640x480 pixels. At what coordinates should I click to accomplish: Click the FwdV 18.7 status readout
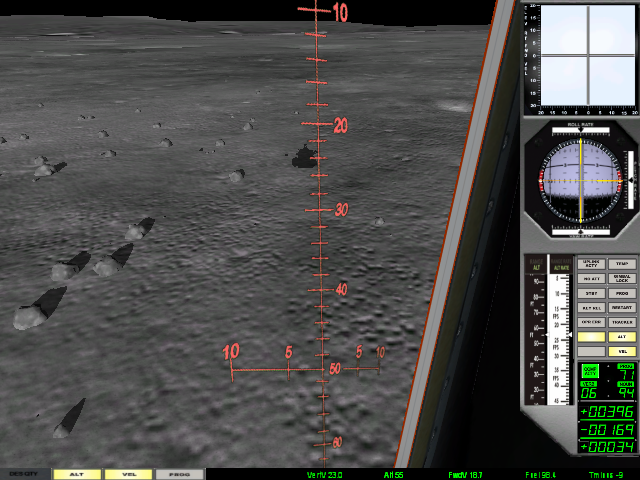(465, 475)
